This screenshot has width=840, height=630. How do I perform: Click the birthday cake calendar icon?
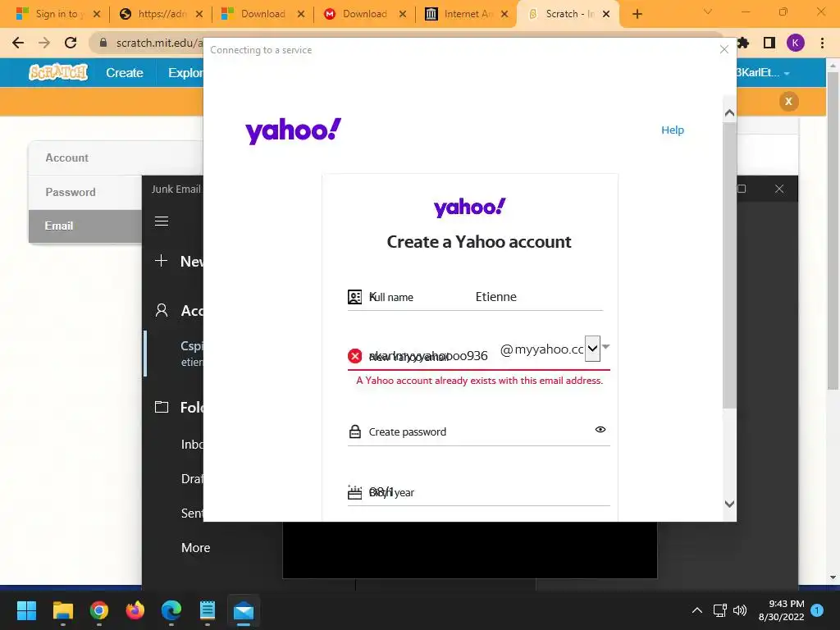coord(354,492)
